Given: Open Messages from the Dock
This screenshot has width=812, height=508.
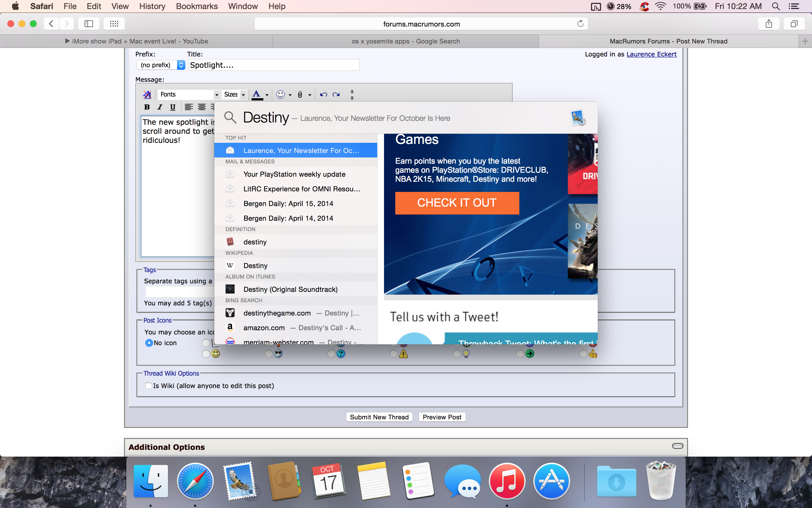Looking at the screenshot, I should [462, 481].
